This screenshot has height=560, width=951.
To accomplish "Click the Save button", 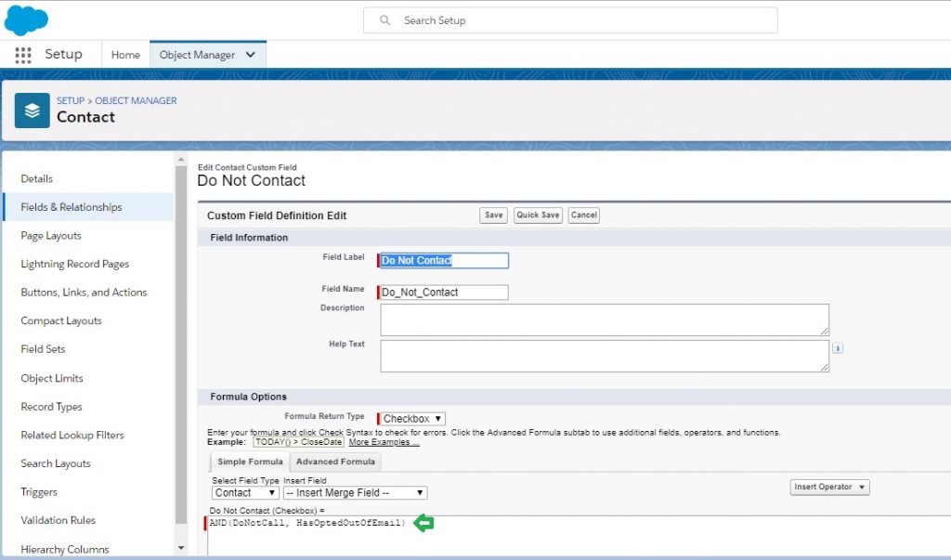I will (x=493, y=215).
